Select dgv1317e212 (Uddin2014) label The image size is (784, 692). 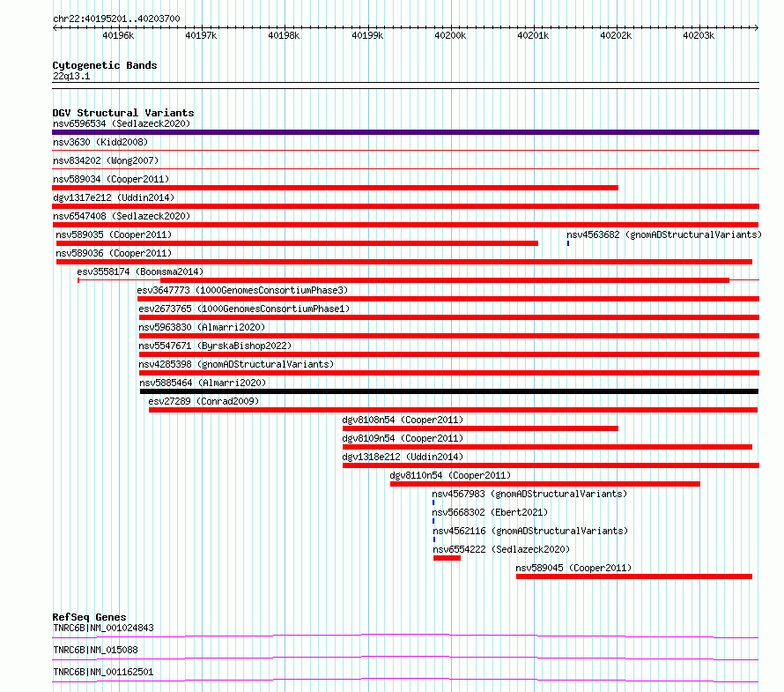(114, 197)
